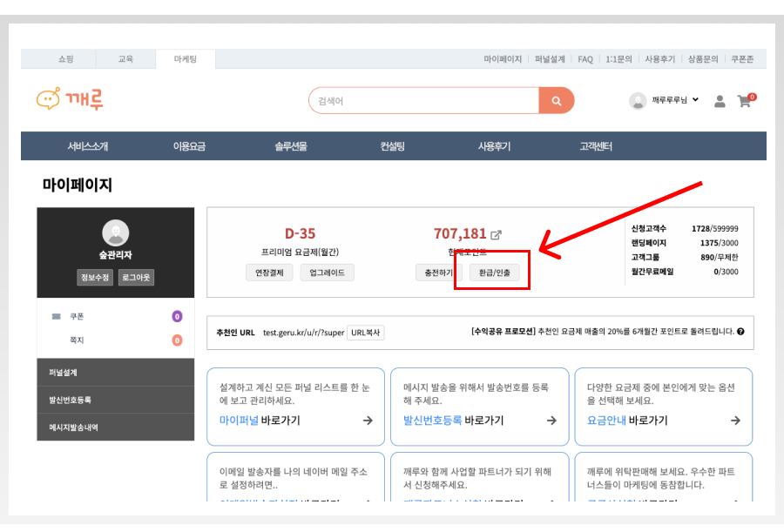Image resolution: width=784 pixels, height=532 pixels.
Task: Open the shopping cart icon
Action: click(x=744, y=101)
